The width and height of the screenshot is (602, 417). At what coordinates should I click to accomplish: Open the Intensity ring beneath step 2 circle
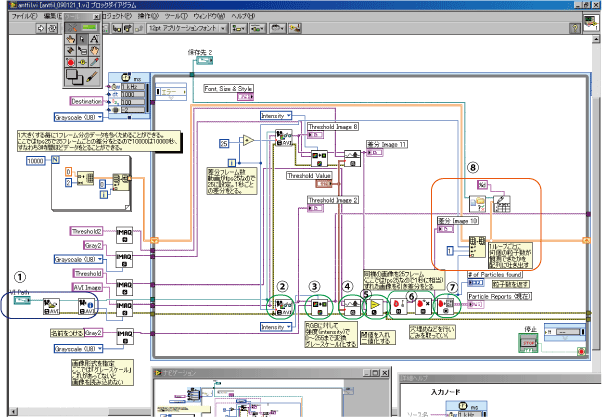(276, 327)
